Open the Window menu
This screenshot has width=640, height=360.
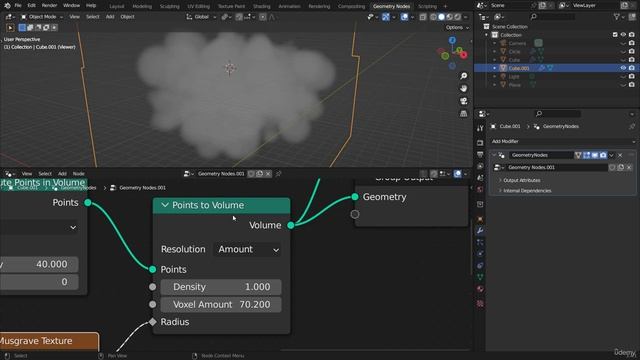(x=71, y=6)
